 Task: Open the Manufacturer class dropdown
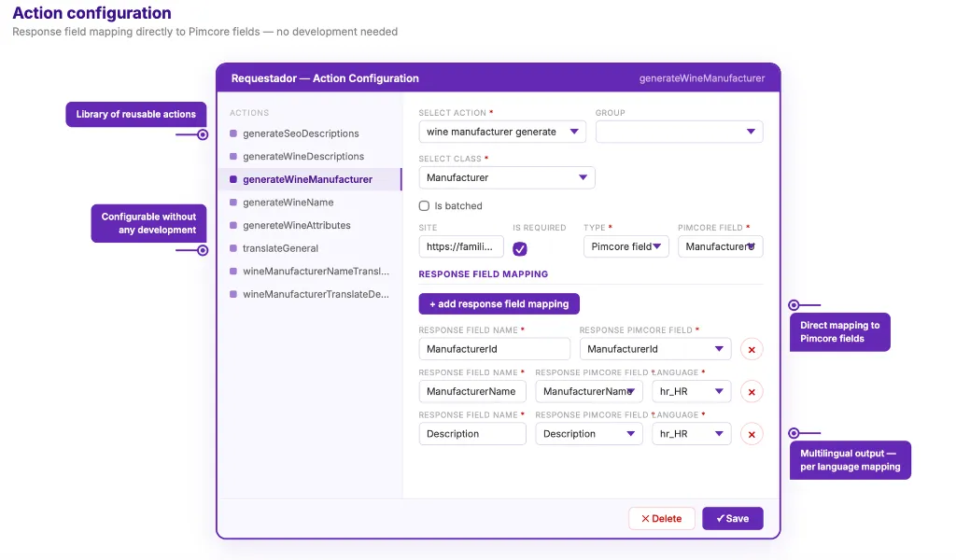click(x=507, y=178)
